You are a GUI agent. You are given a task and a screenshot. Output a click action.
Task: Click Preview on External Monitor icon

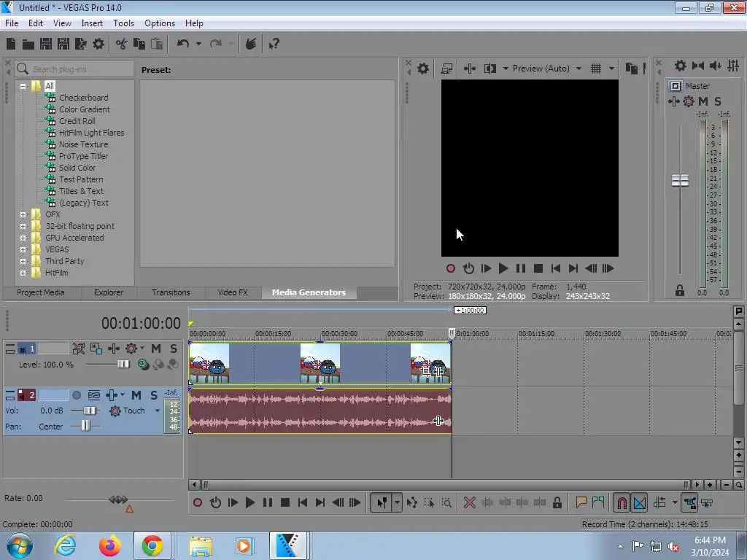coord(447,69)
